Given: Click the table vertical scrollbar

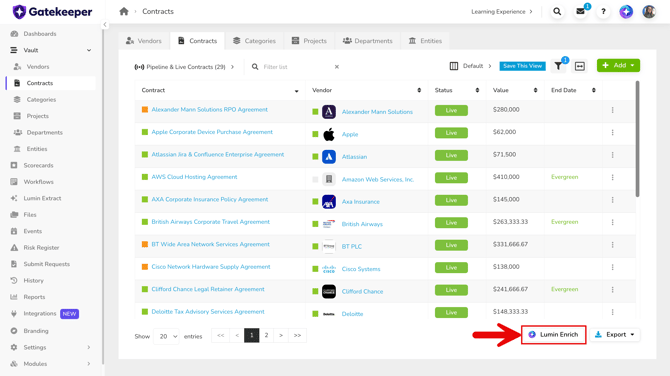Looking at the screenshot, I should tap(637, 139).
